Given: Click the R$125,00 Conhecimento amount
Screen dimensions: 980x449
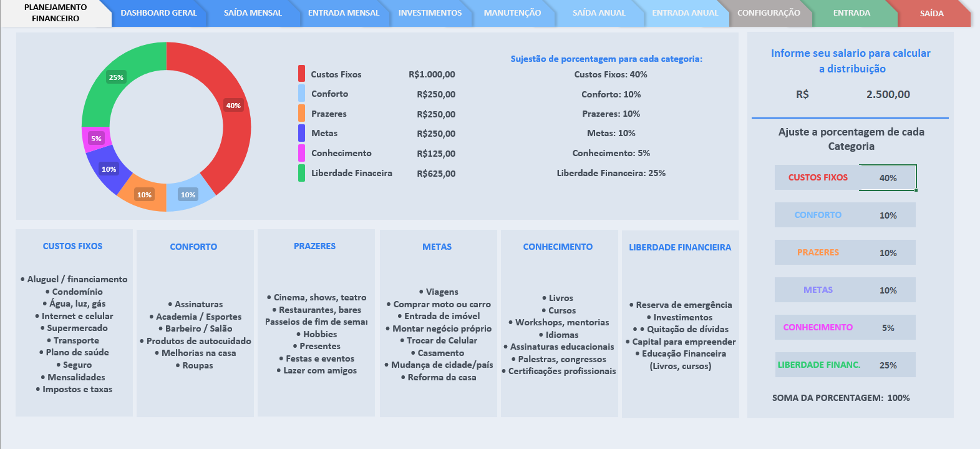Looking at the screenshot, I should pos(436,154).
